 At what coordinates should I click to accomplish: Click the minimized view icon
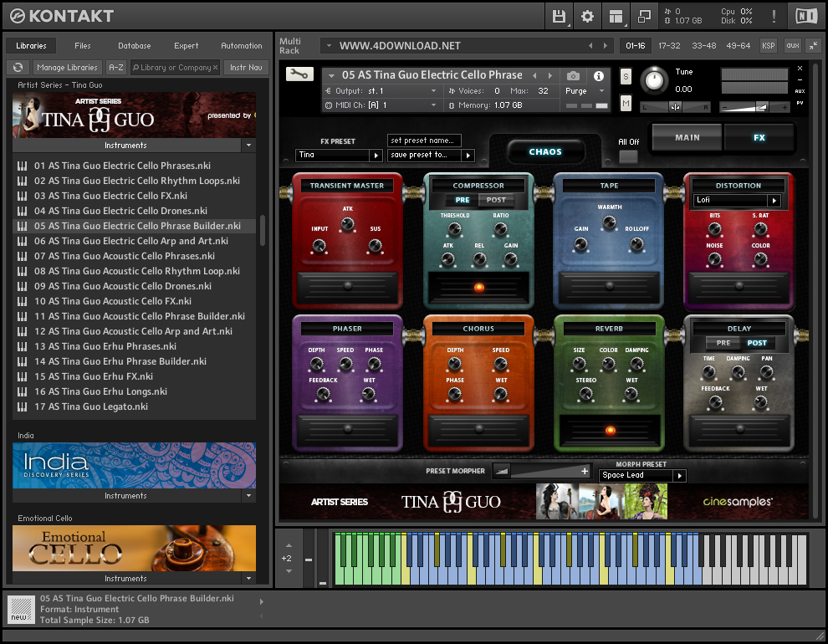pyautogui.click(x=644, y=17)
